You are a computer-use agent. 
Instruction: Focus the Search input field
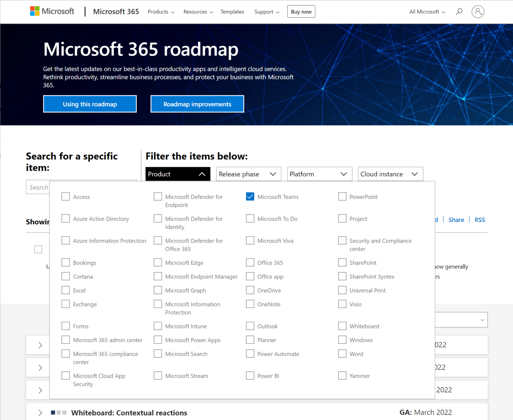point(38,187)
